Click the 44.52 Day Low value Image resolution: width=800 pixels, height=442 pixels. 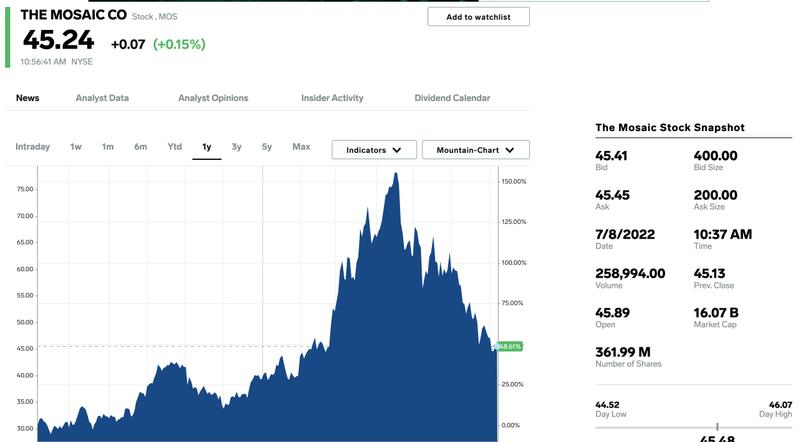(x=607, y=405)
